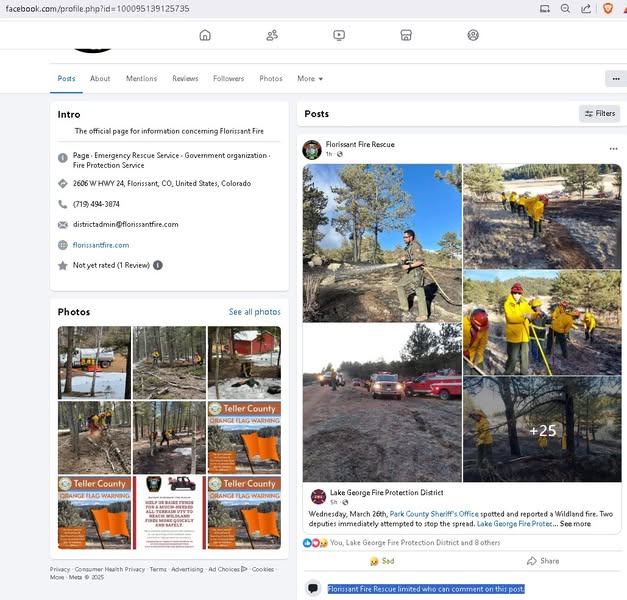The height and width of the screenshot is (600, 627).
Task: Click the browser address bar URL
Action: (100, 8)
